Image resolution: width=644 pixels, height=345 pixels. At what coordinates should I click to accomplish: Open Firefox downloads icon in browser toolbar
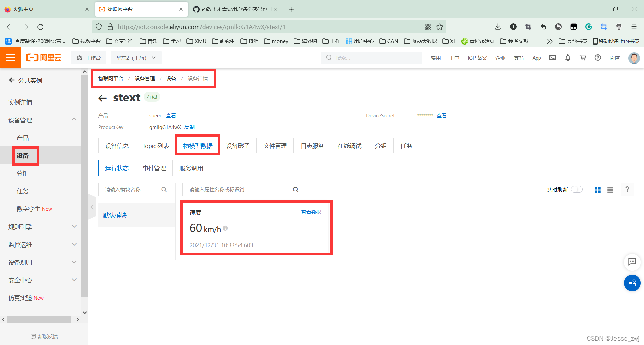click(497, 27)
